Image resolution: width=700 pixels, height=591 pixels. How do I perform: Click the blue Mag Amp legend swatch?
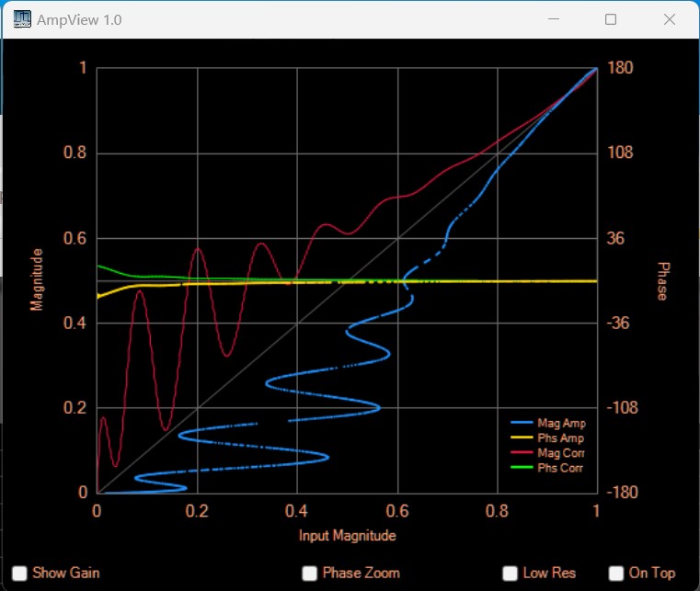coord(522,423)
